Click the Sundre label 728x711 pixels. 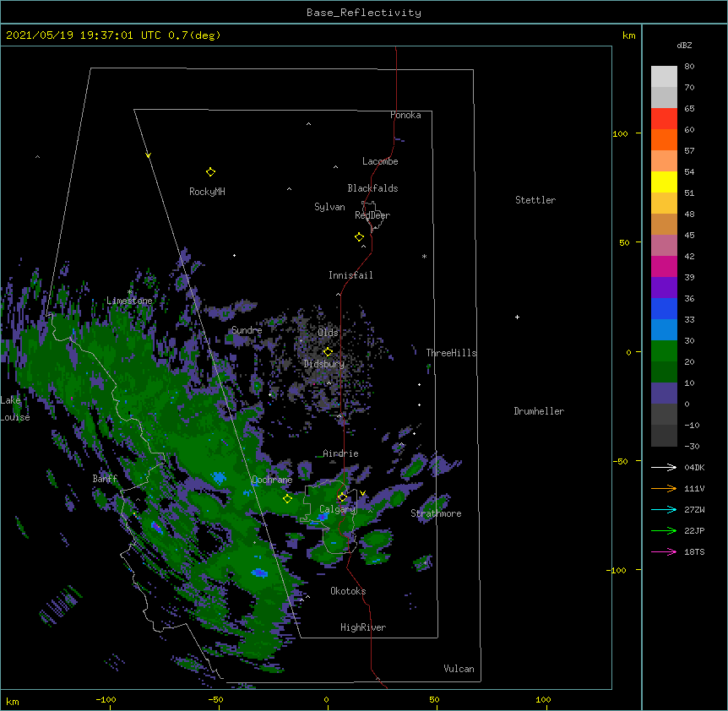(x=247, y=330)
